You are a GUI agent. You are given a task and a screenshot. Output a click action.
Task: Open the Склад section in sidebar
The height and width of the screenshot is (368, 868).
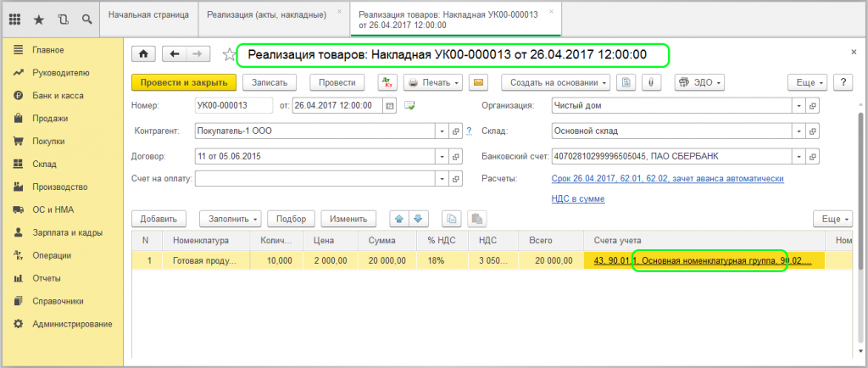coord(44,164)
